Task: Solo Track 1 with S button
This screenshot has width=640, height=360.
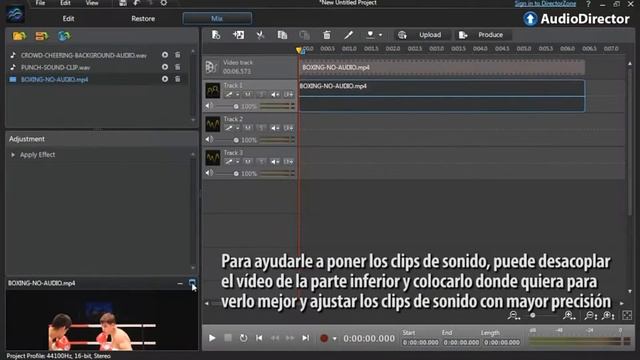Action: click(261, 94)
